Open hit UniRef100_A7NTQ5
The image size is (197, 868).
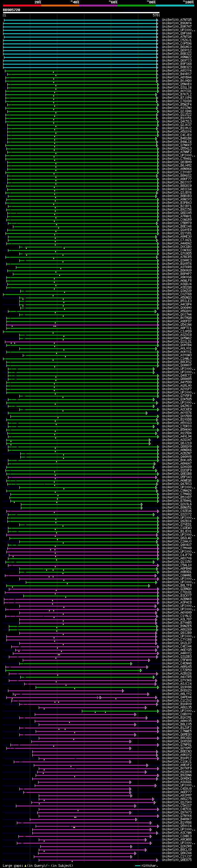177,20
